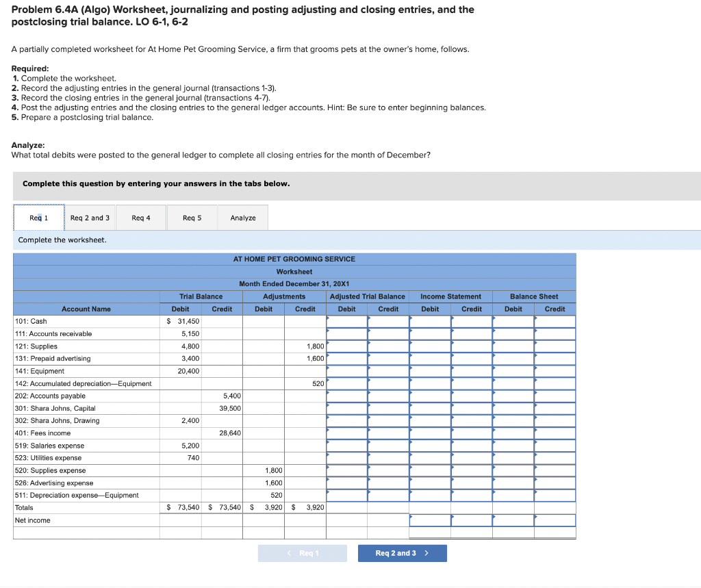Return to the Req 1 tab

click(x=38, y=217)
